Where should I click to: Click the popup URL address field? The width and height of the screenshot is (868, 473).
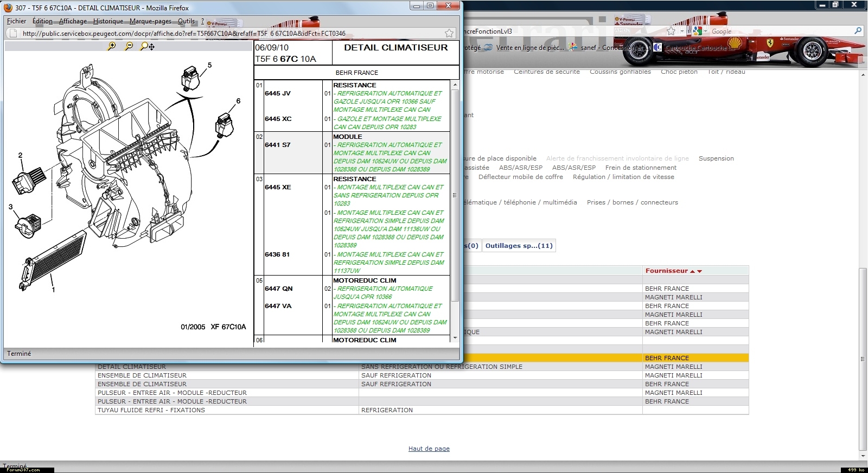[x=232, y=33]
